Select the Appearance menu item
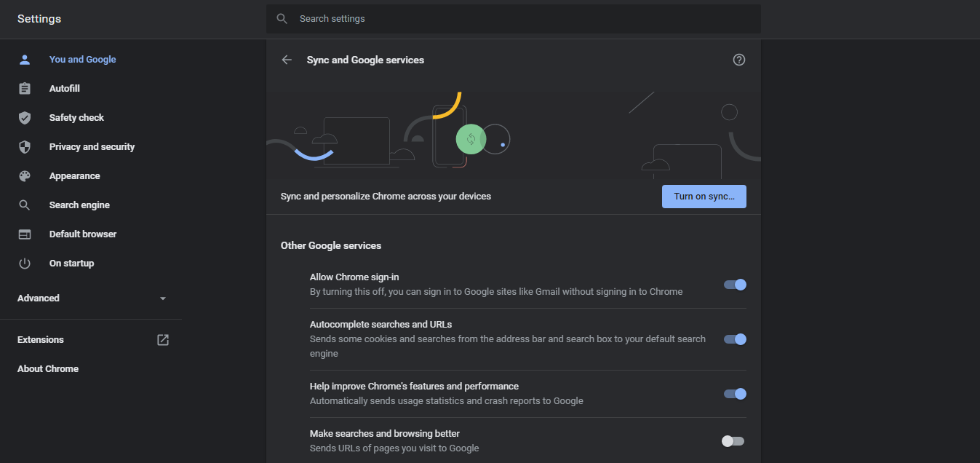 point(74,176)
